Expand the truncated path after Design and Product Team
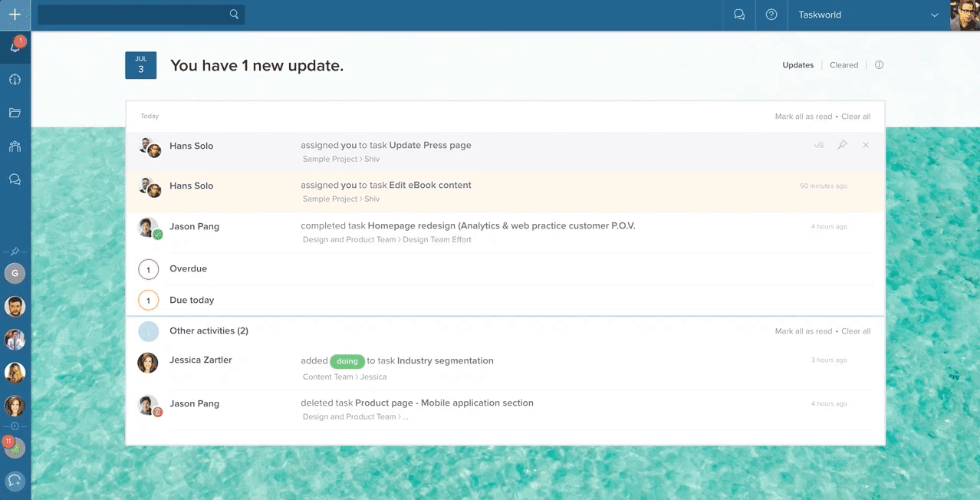 (406, 417)
